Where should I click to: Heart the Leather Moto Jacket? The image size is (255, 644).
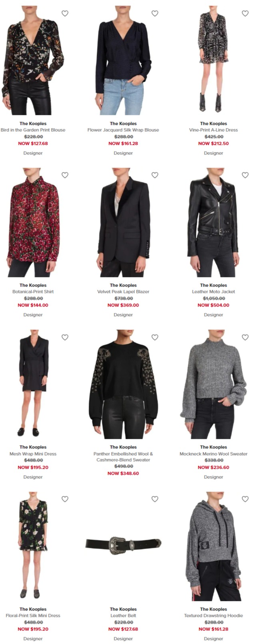[x=245, y=175]
